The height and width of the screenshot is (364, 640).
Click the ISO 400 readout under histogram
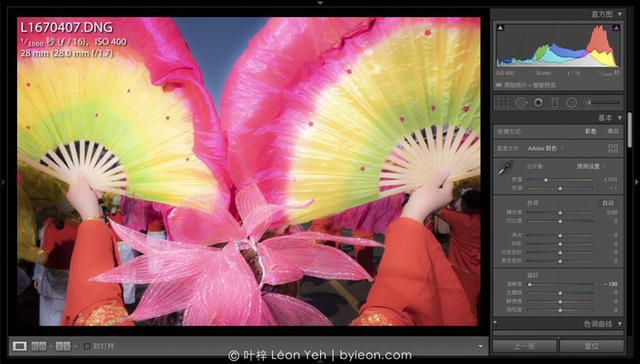[x=505, y=73]
